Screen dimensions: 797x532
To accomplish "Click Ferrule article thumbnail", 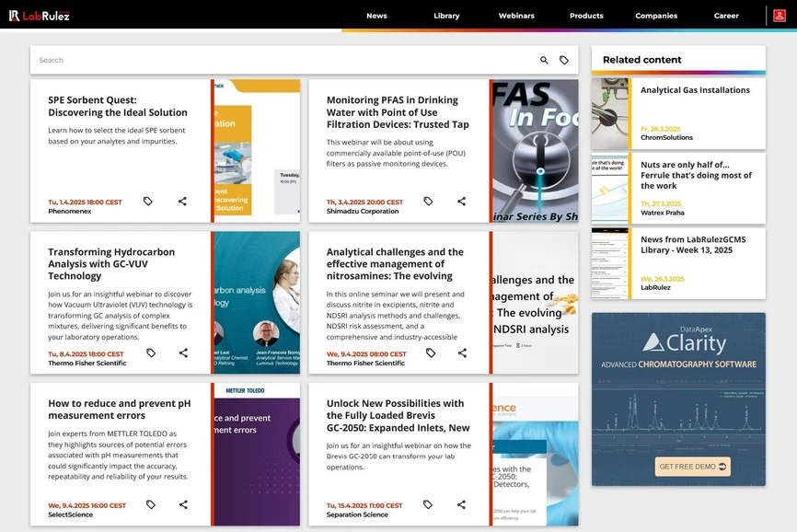I will [610, 189].
